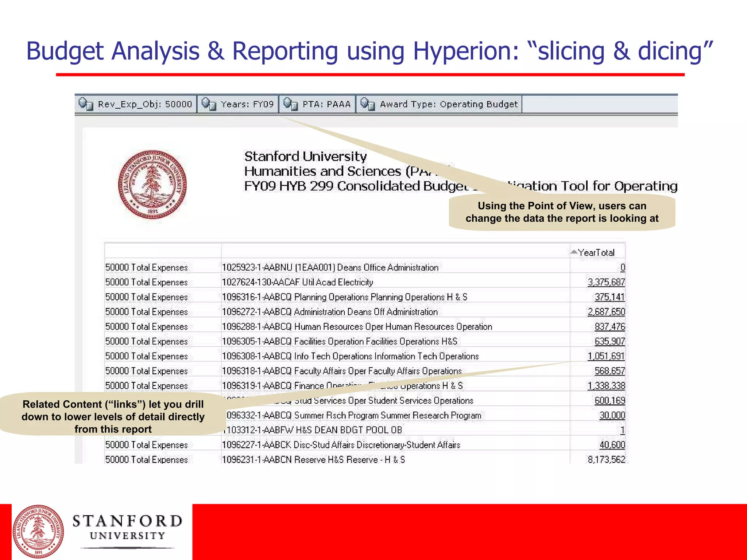Click the FY09 HYB 299 Consolidated Budget title
The image size is (747, 560).
tap(461, 186)
